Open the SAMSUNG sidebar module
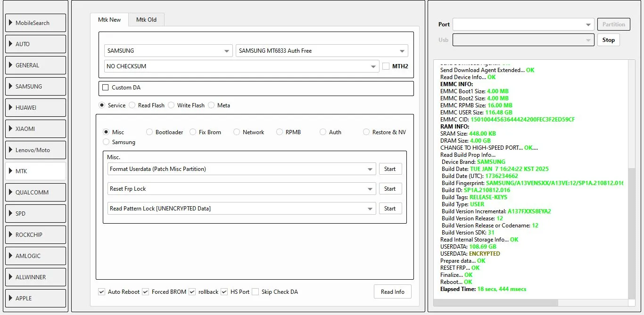Screen dimensions: 644x315 (35, 86)
